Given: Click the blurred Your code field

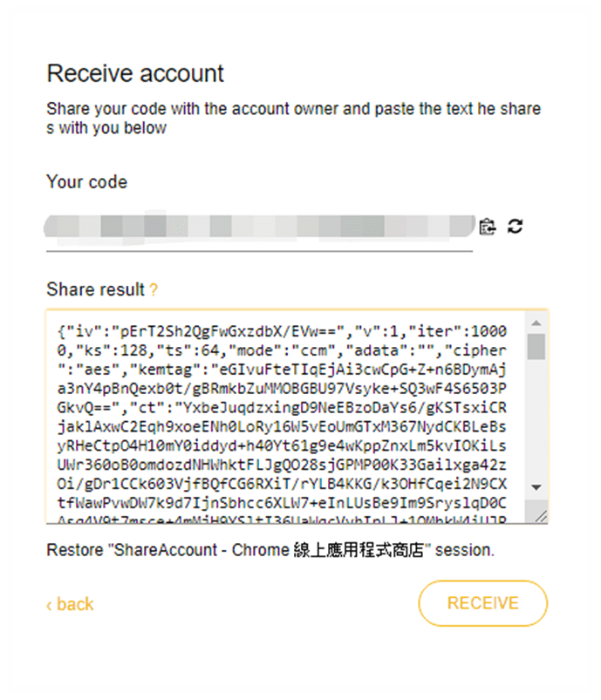Looking at the screenshot, I should coord(259,227).
